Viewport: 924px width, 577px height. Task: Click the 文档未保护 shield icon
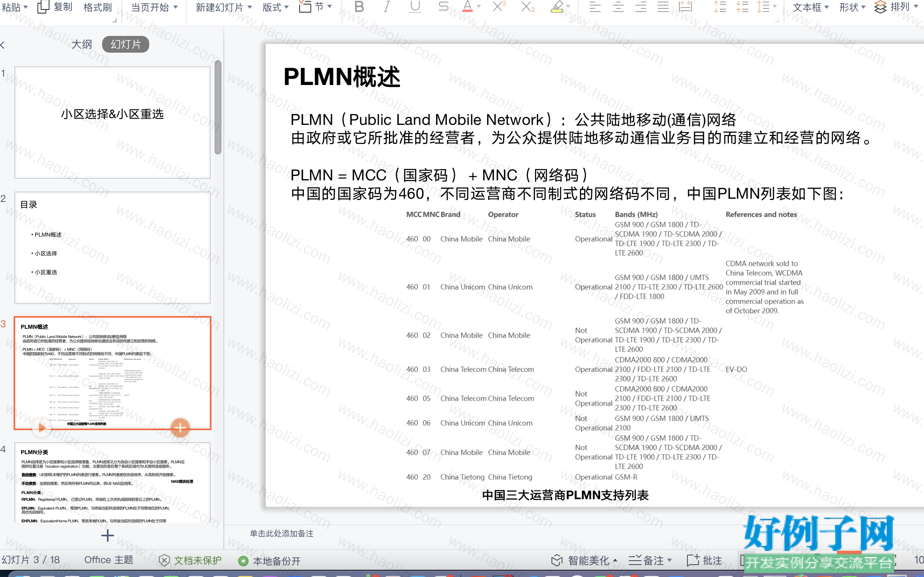coord(164,560)
